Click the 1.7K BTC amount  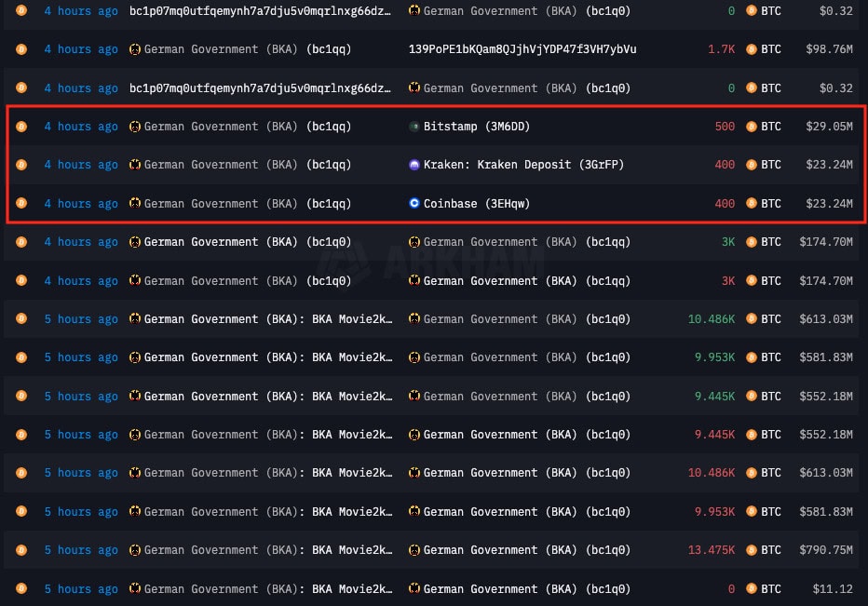point(721,49)
